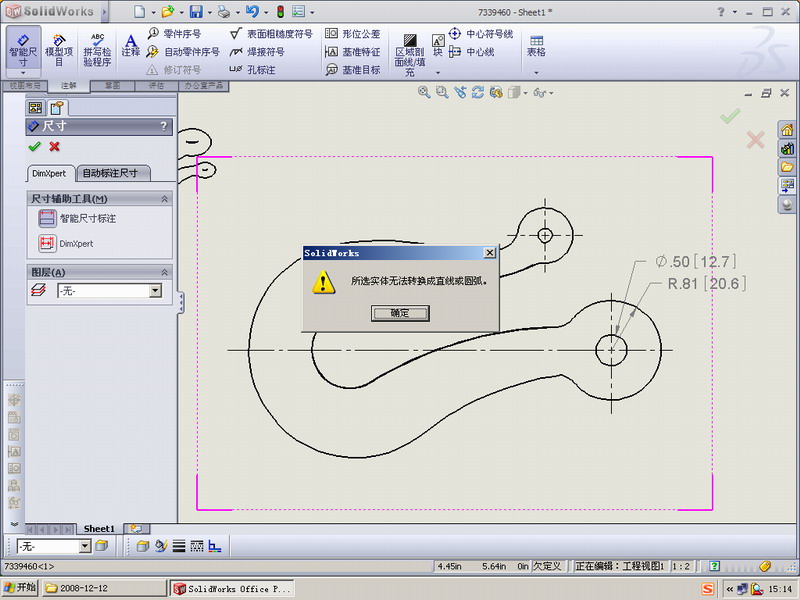Open the Design Library task pane tab
Image resolution: width=800 pixels, height=600 pixels.
point(787,148)
